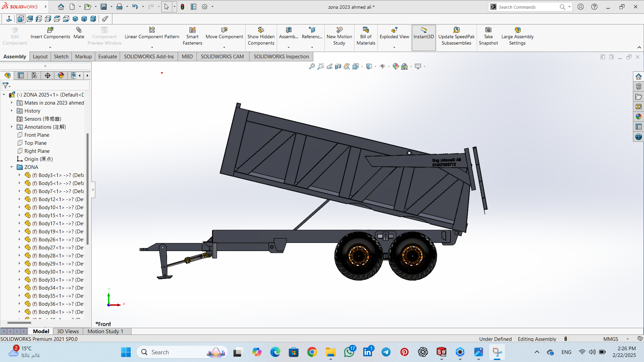Start a New Motion Study
644x362 pixels.
[339, 36]
